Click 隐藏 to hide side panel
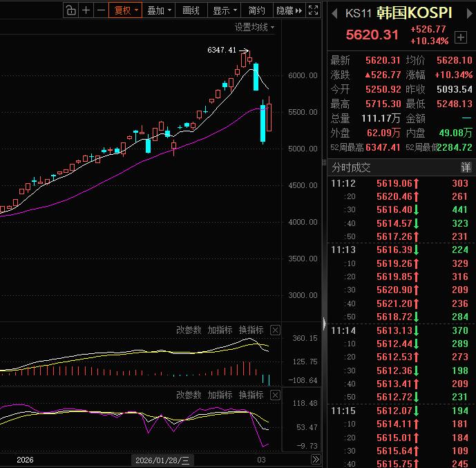476x468 pixels. (x=289, y=10)
